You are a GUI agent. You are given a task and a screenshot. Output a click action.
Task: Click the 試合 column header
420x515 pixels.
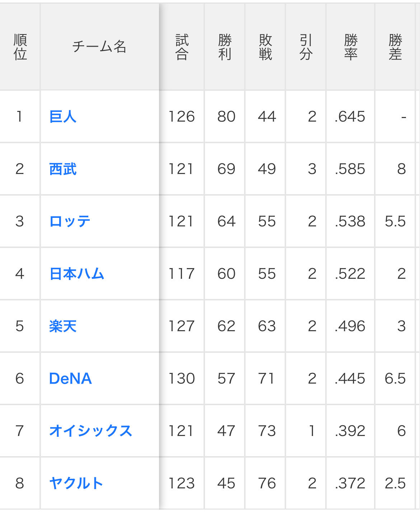(182, 47)
